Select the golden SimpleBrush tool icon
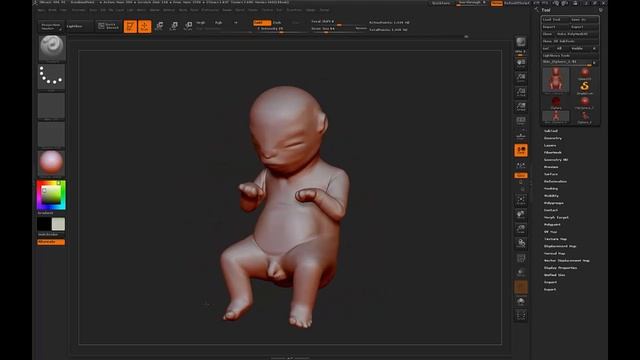Screen dimensions: 640x360 click(584, 87)
